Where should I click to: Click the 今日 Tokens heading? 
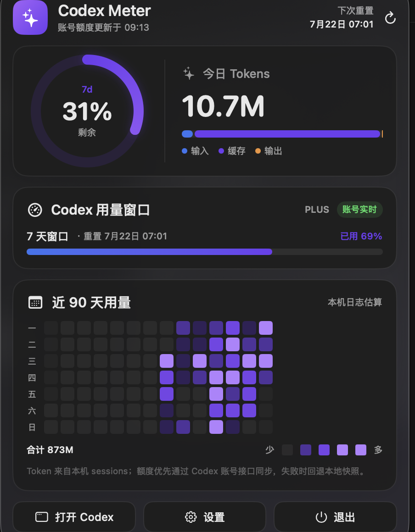pyautogui.click(x=236, y=74)
